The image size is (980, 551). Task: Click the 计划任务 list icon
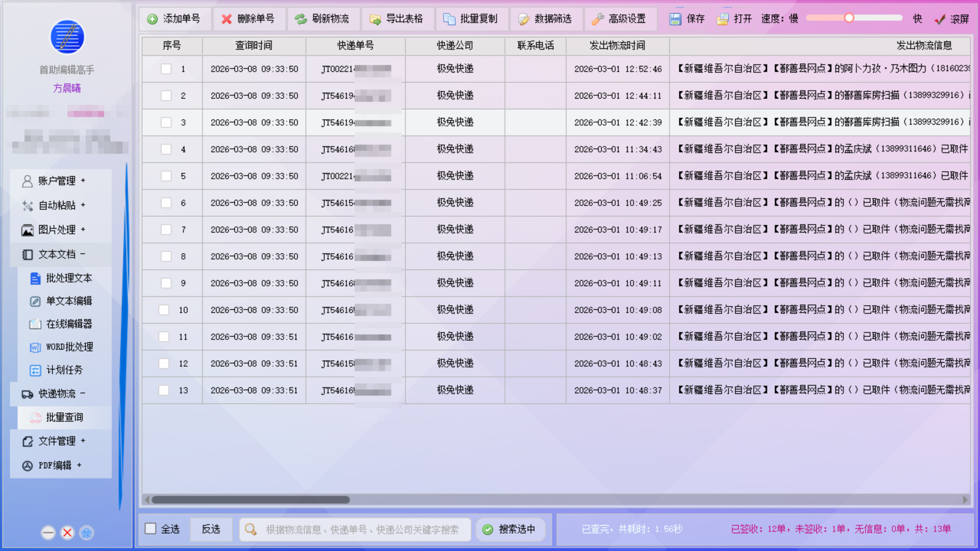point(35,370)
